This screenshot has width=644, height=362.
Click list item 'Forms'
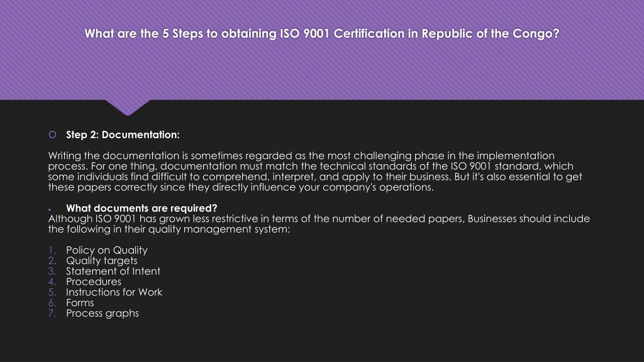(80, 303)
